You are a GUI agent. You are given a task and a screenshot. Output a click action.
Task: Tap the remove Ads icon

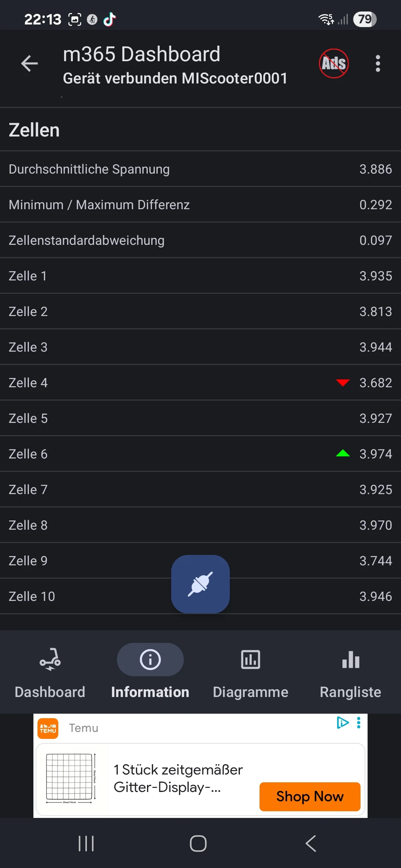(333, 63)
